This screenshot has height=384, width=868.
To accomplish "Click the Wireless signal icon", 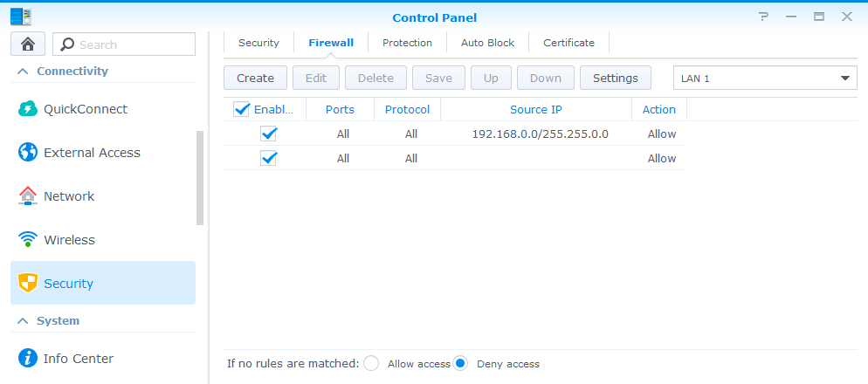I will (x=28, y=240).
